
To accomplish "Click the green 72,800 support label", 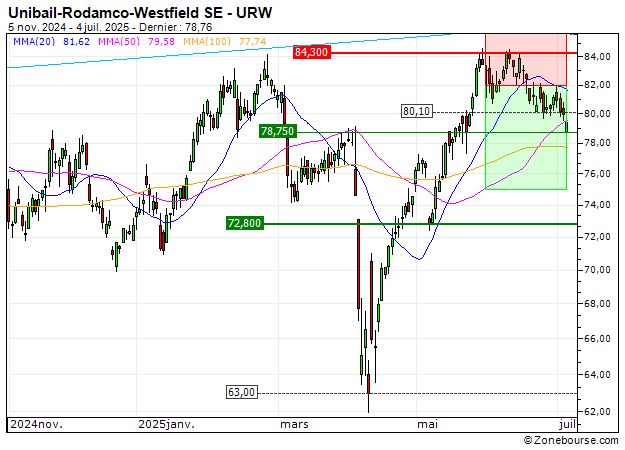I will [245, 223].
